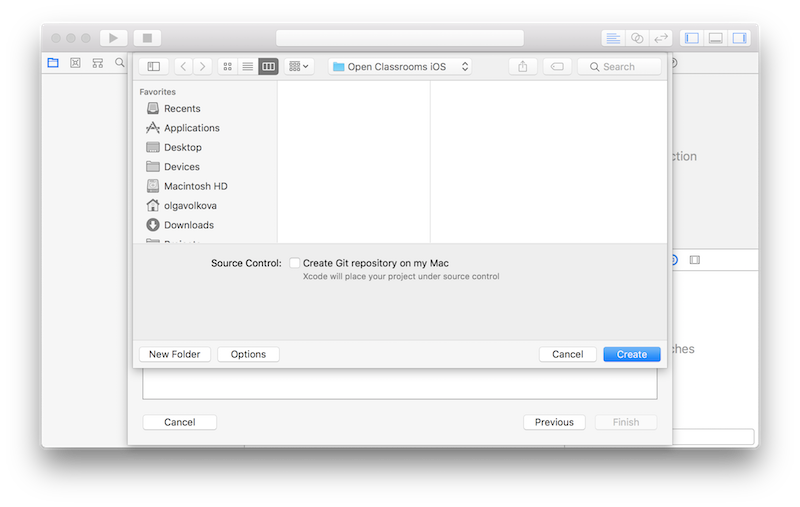Select Downloads in Favorites sidebar
The width and height of the screenshot is (800, 507).
[206, 225]
